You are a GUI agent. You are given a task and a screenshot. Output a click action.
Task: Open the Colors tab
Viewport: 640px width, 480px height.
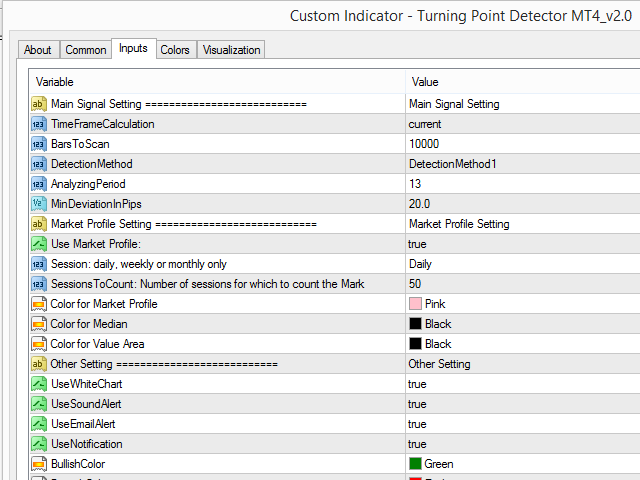[x=175, y=50]
